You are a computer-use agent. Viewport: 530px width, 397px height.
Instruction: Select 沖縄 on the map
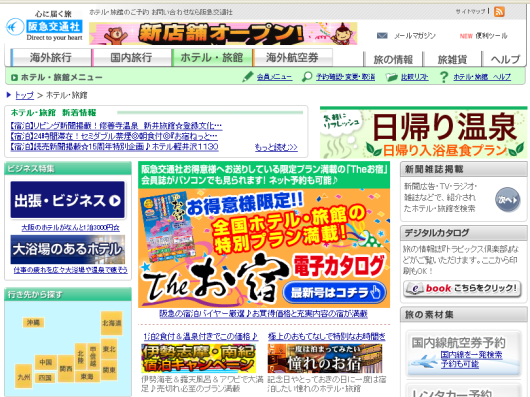[x=33, y=323]
